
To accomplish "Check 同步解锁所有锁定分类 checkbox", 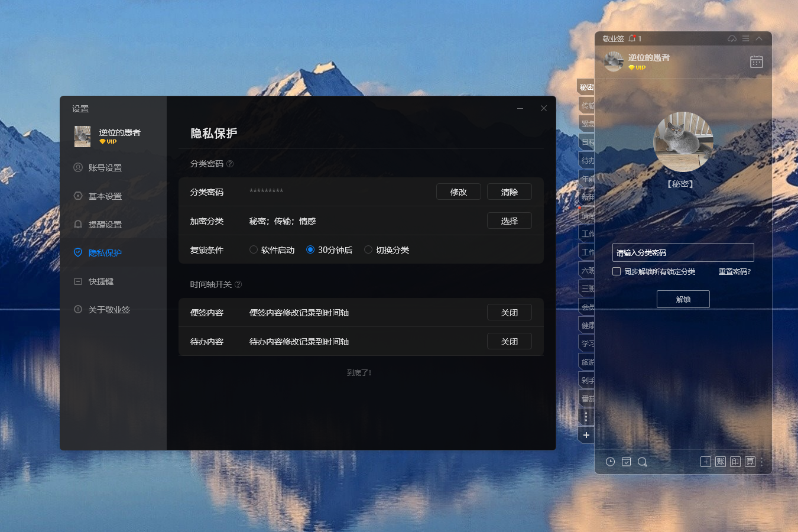I will coord(617,271).
